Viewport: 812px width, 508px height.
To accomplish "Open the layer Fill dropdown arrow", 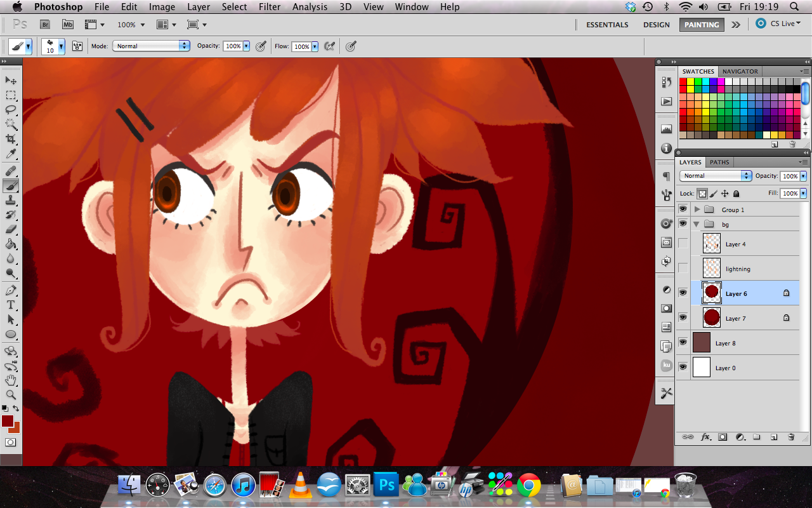I will point(804,193).
